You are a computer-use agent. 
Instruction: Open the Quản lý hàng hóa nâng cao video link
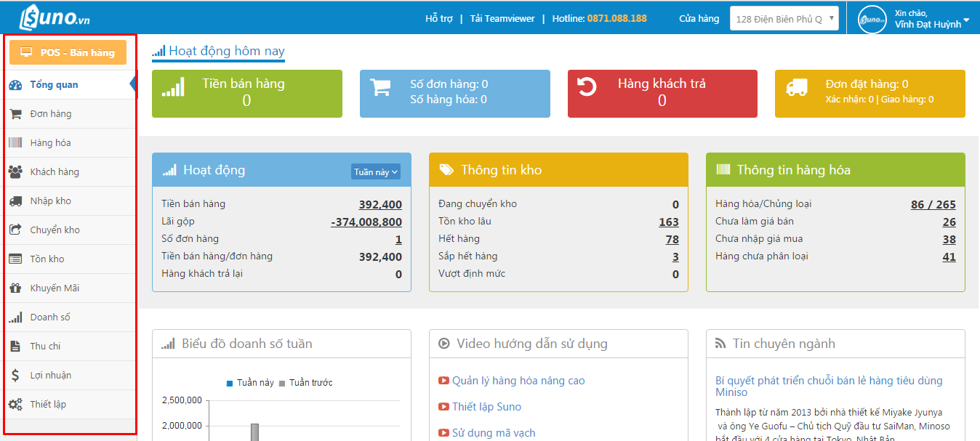click(518, 381)
